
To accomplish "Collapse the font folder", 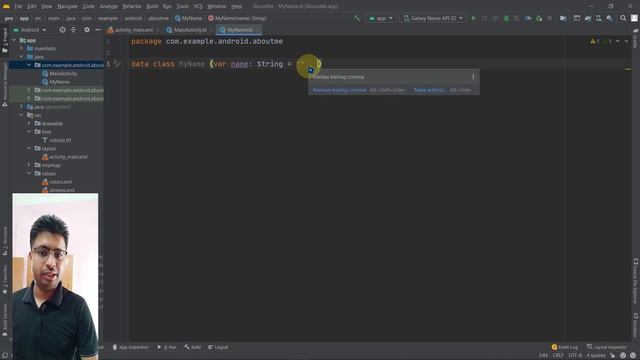I will [x=29, y=132].
